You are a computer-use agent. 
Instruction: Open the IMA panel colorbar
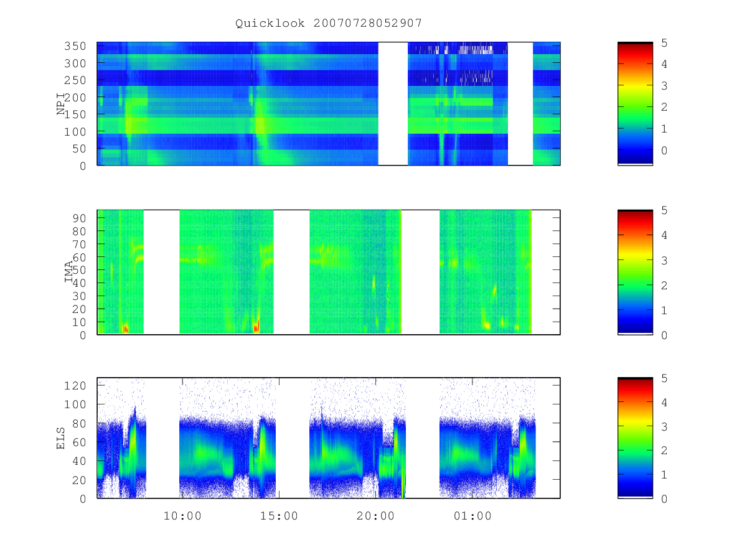click(x=635, y=273)
